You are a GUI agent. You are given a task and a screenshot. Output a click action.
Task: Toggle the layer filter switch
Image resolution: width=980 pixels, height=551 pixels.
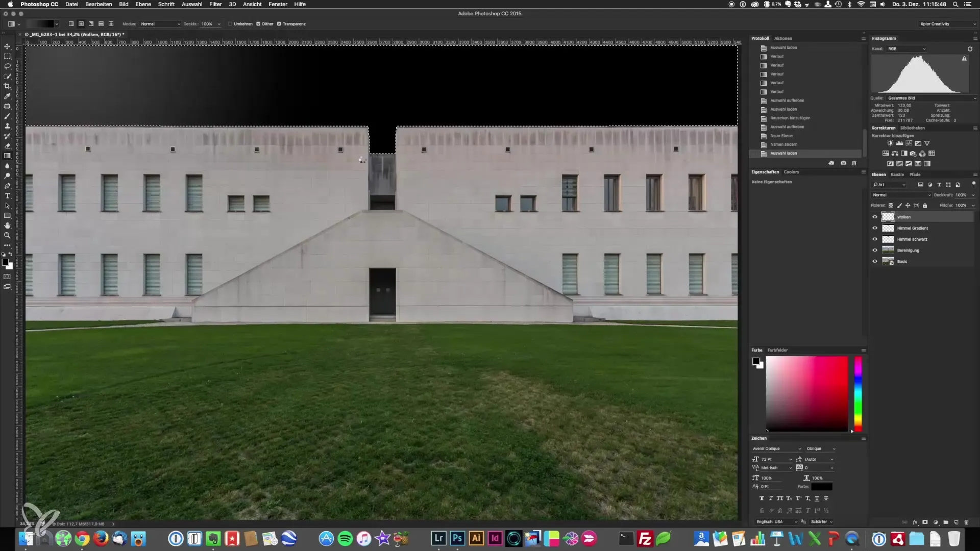[x=973, y=184]
